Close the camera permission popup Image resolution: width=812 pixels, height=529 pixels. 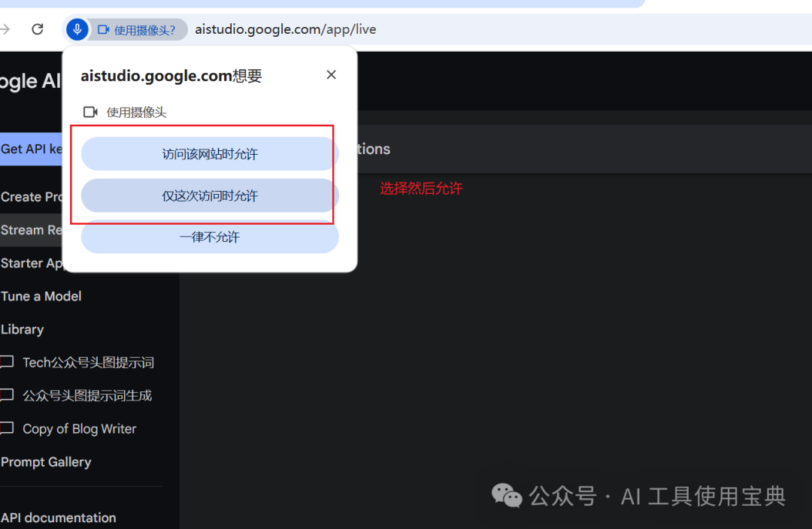[332, 75]
